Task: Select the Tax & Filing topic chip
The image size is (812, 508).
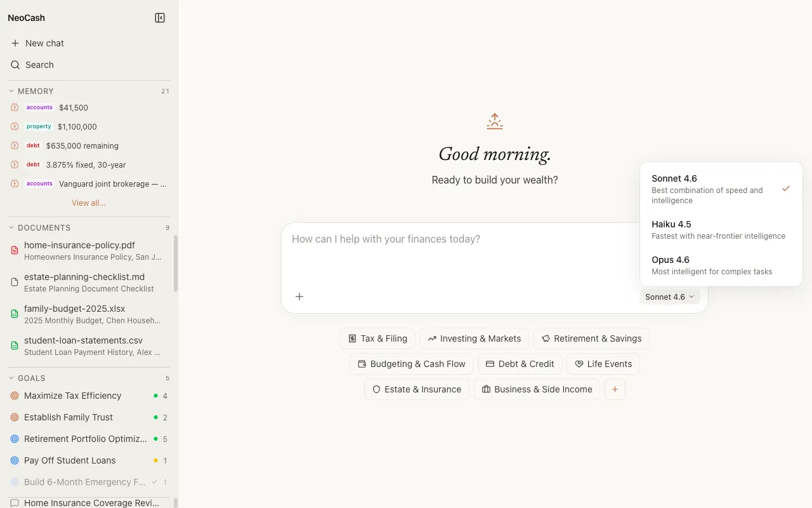Action: pyautogui.click(x=377, y=338)
